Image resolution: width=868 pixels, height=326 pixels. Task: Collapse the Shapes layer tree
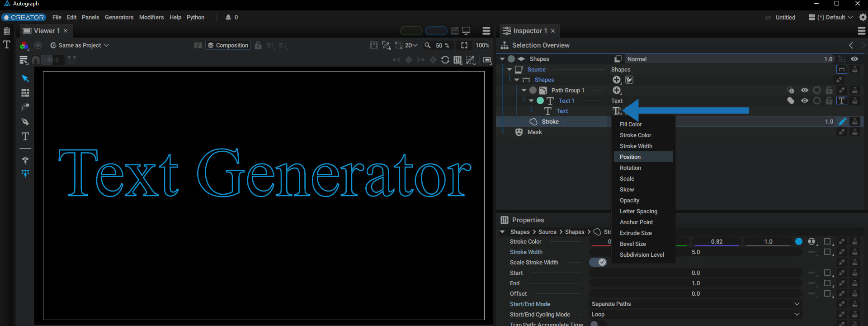tap(502, 59)
